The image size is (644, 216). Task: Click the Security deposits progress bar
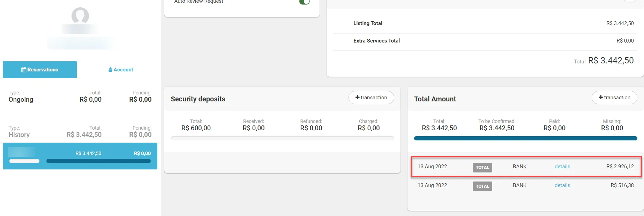point(282,138)
